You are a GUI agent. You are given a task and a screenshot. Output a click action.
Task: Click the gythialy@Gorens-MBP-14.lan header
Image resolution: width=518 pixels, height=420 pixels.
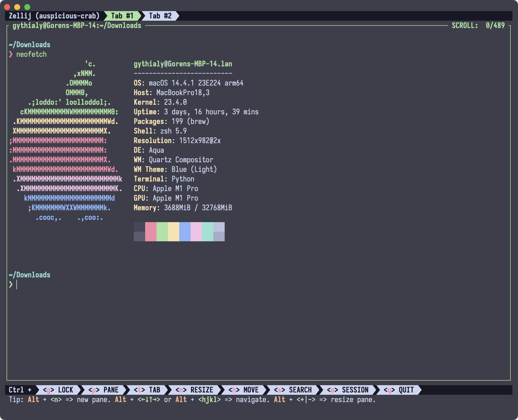click(x=183, y=64)
